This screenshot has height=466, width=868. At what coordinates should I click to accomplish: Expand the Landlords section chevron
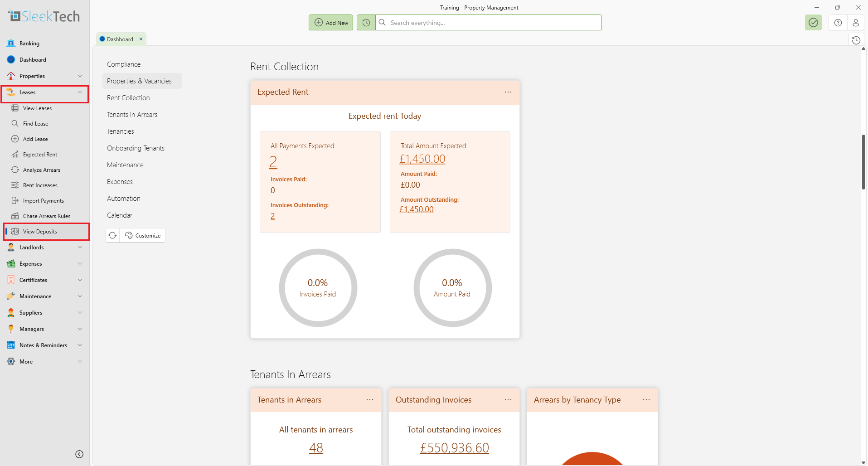(x=80, y=248)
